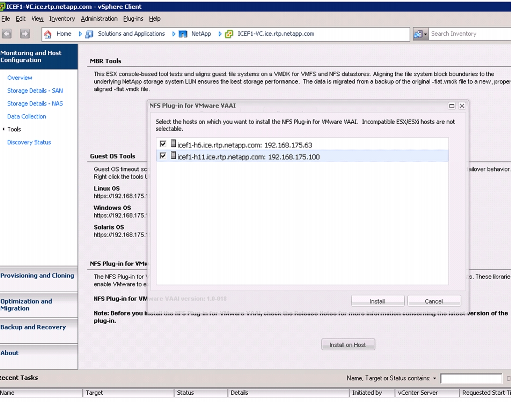
Task: Click the Solutions and Applications icon
Action: [89, 34]
